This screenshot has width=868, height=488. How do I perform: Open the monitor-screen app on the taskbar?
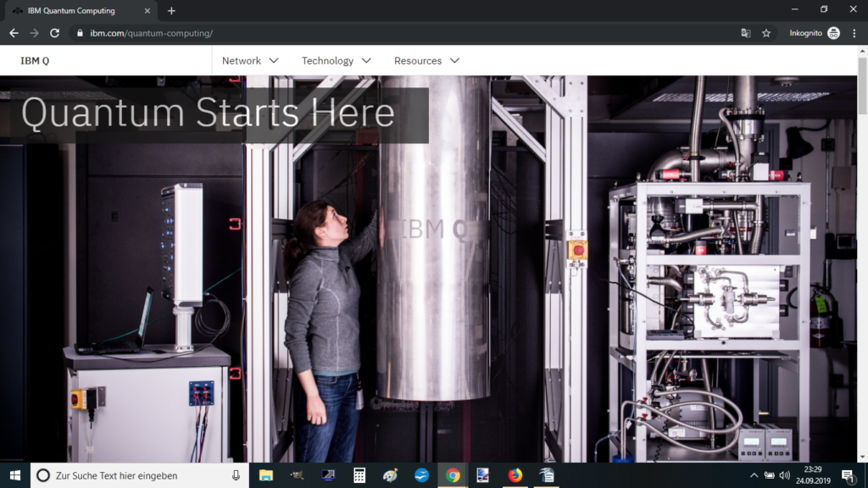click(x=328, y=475)
